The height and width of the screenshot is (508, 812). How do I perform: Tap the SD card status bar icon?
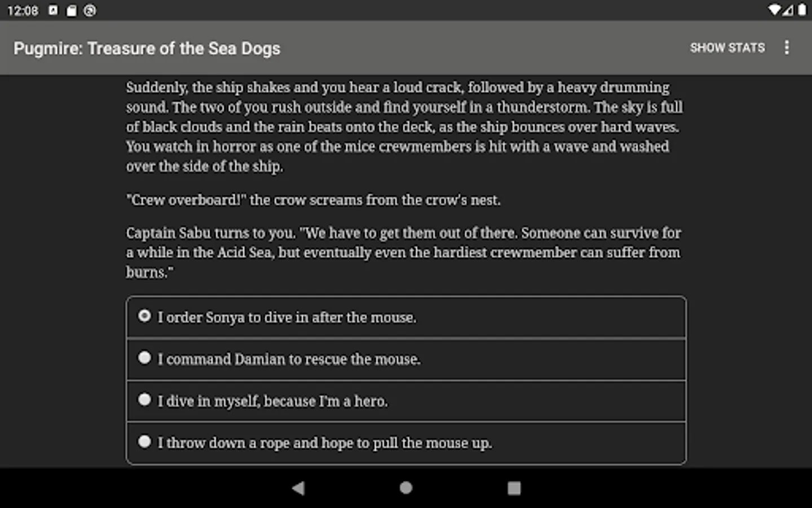click(72, 11)
